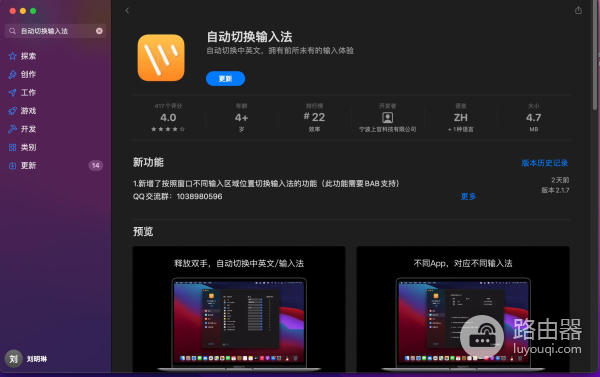Open preview screenshot 释放双手,自动切换中英文/输入法

point(239,309)
